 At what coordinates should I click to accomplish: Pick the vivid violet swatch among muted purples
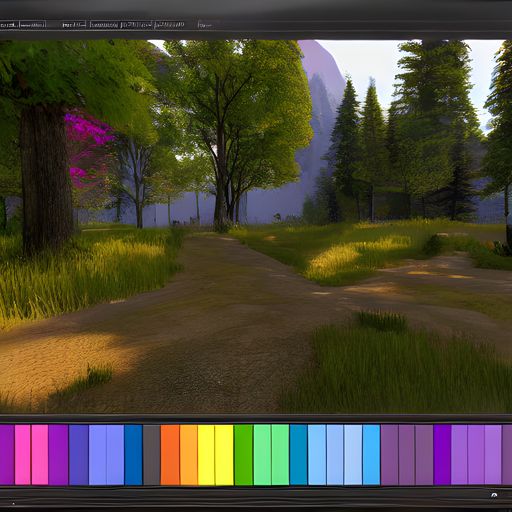[x=442, y=455]
